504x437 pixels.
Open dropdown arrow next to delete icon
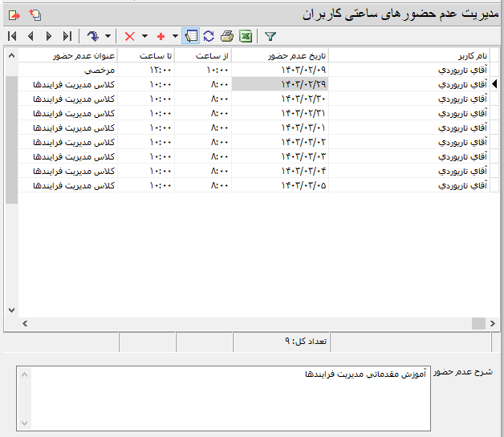(x=144, y=36)
